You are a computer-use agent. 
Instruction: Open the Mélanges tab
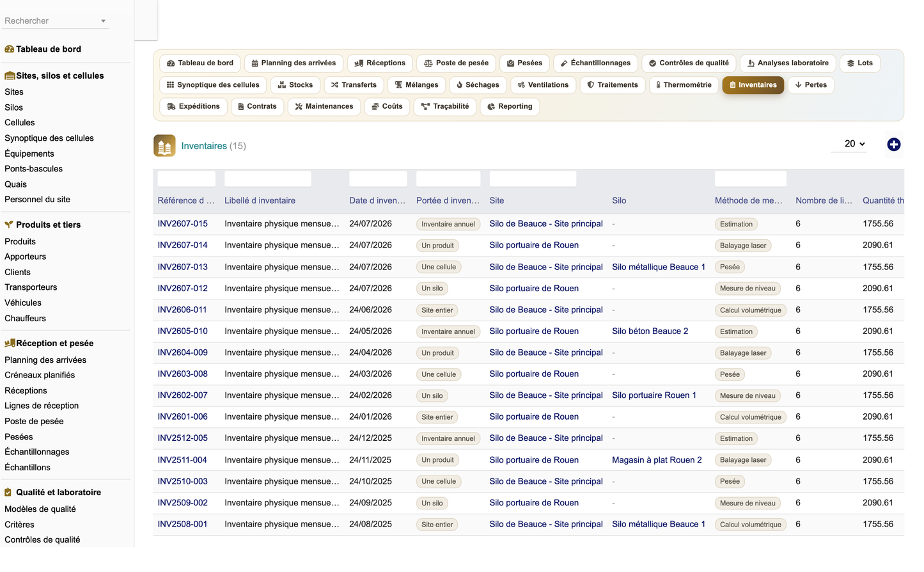416,85
